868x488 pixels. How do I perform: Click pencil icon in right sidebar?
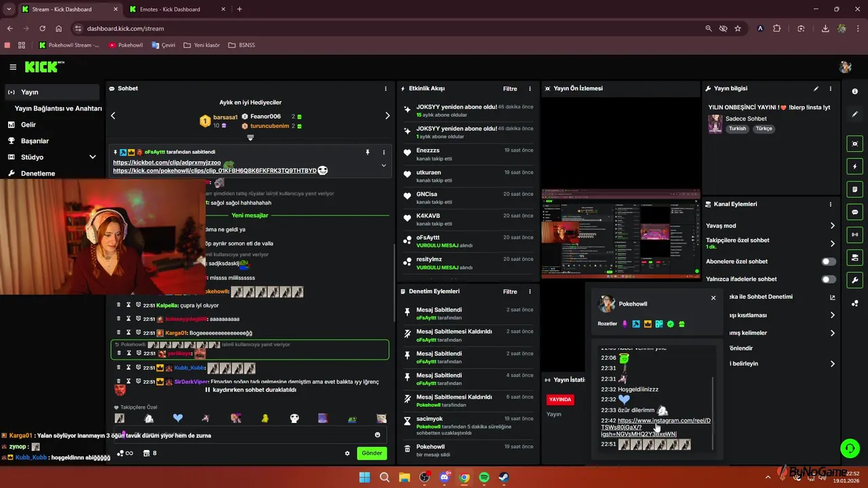[855, 114]
